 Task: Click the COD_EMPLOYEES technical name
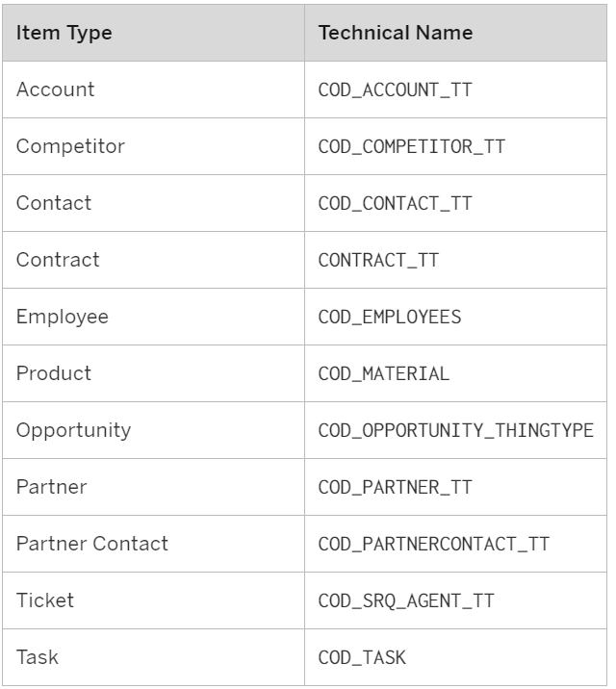(390, 318)
